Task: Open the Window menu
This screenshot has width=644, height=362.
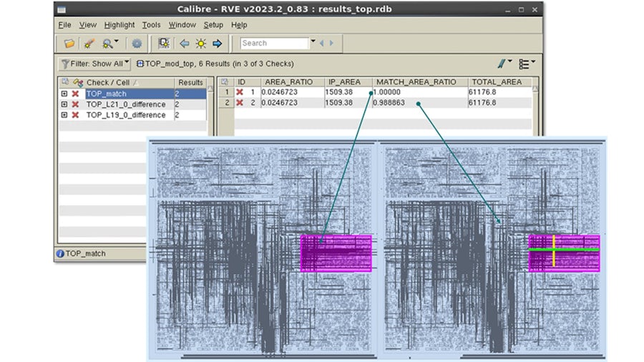Action: pyautogui.click(x=182, y=25)
